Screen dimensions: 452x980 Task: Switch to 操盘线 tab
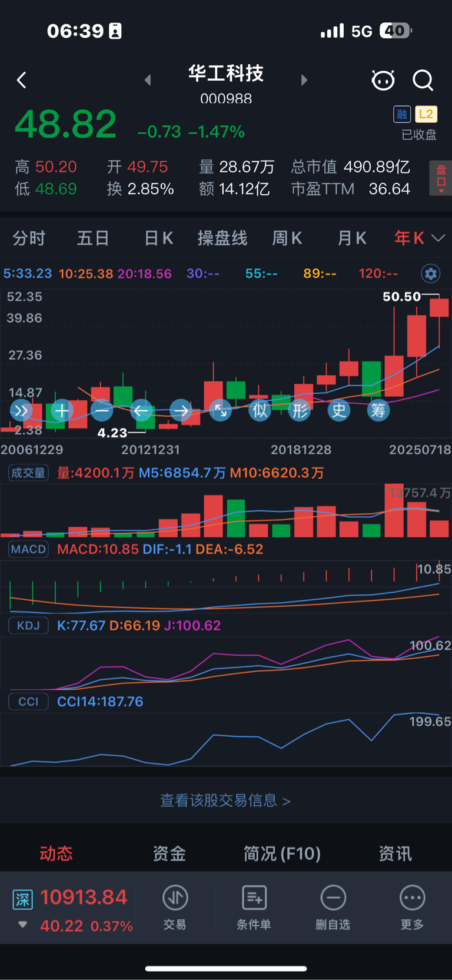click(x=222, y=238)
